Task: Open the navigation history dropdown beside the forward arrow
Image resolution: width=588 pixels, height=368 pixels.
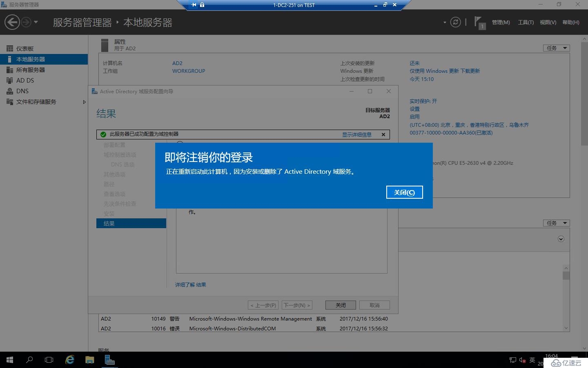Action: (x=36, y=22)
